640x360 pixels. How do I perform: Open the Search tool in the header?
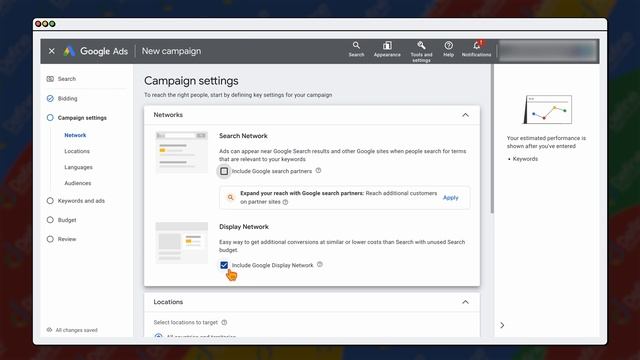[356, 49]
